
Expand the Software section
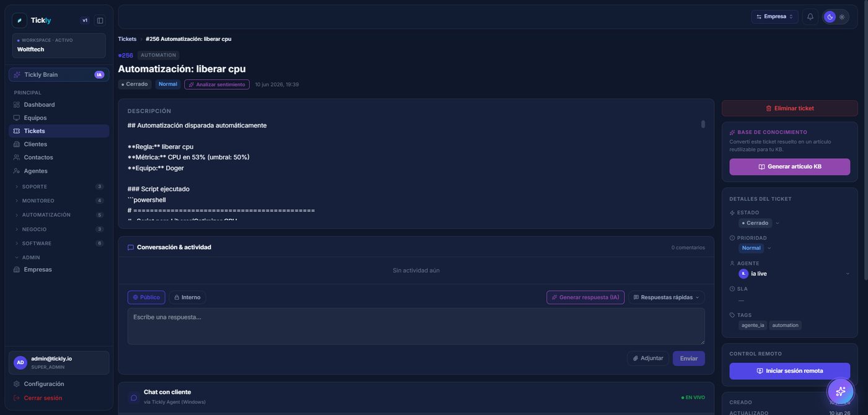click(59, 244)
